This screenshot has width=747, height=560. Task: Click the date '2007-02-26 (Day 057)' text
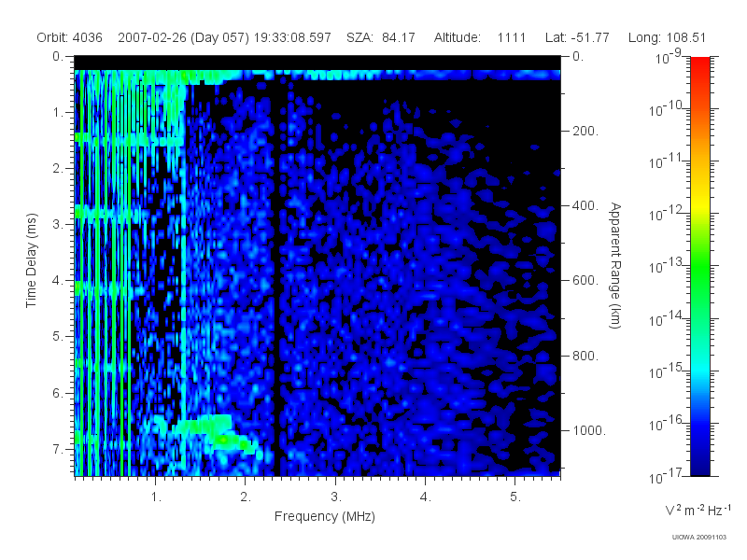[183, 37]
